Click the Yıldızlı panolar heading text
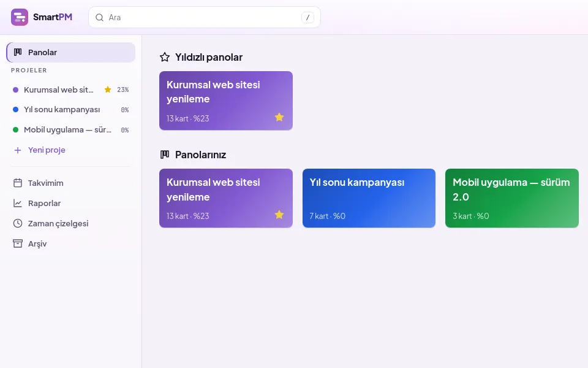 coord(209,57)
